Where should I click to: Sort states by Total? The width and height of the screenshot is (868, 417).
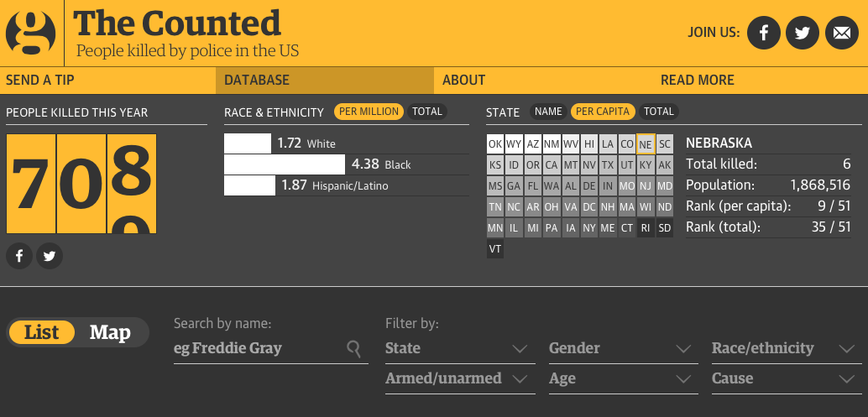coord(659,112)
